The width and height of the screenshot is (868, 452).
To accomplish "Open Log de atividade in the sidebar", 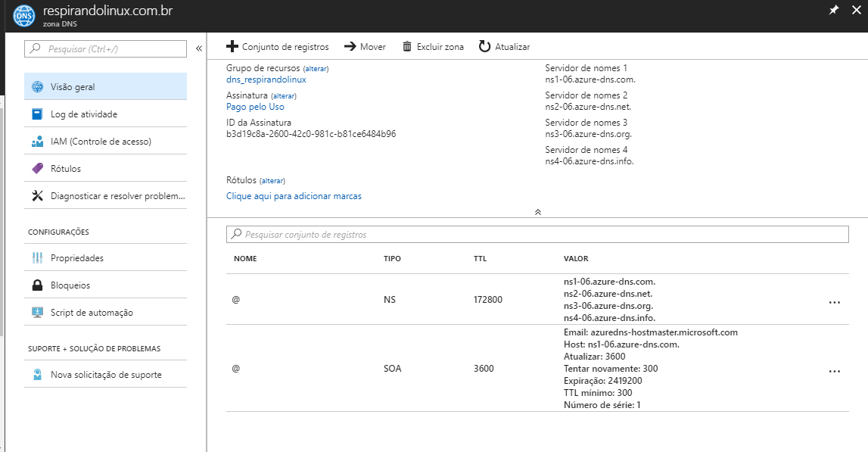I will (83, 114).
